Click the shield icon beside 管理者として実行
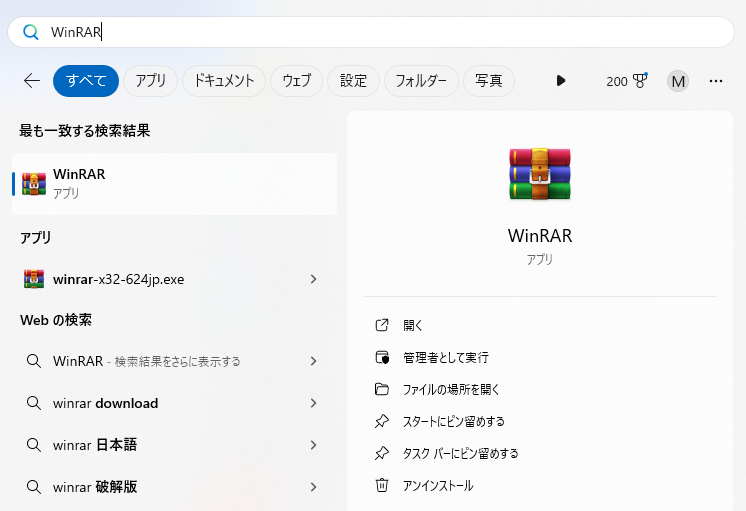This screenshot has height=511, width=746. click(x=382, y=357)
